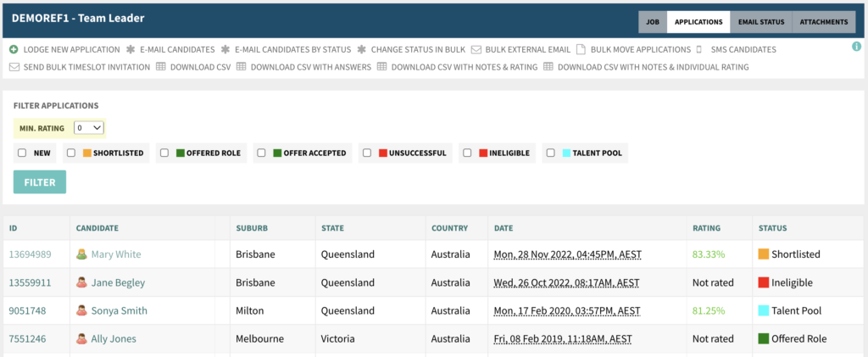Tick the New status filter checkbox
The image size is (868, 357).
tap(22, 153)
